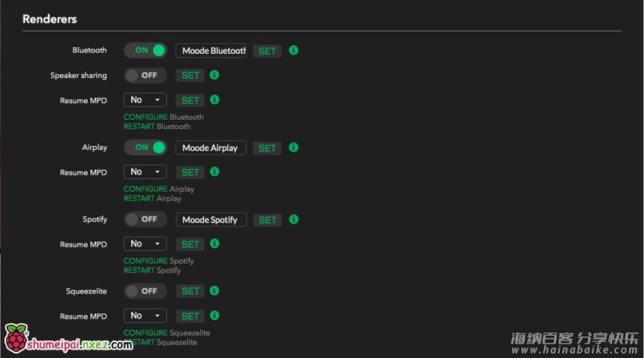Show info for Resume MPD under Squeezelite
The width and height of the screenshot is (644, 358).
[x=214, y=316]
